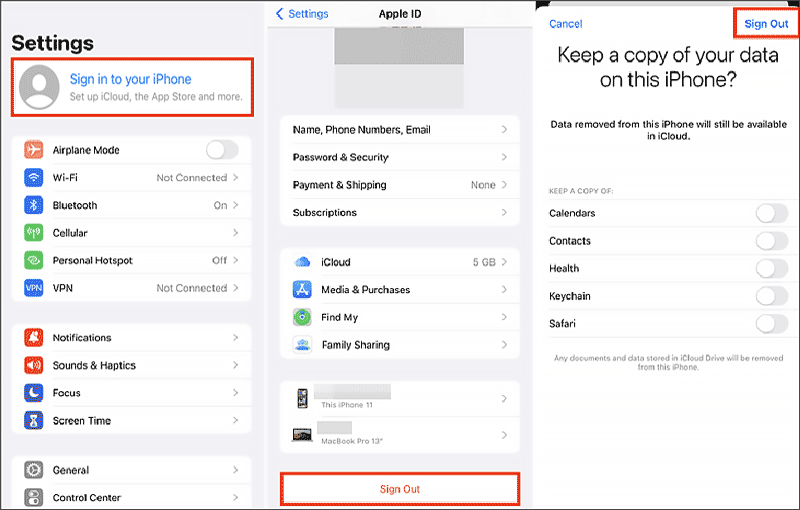Tap the Find My radar icon

click(302, 317)
